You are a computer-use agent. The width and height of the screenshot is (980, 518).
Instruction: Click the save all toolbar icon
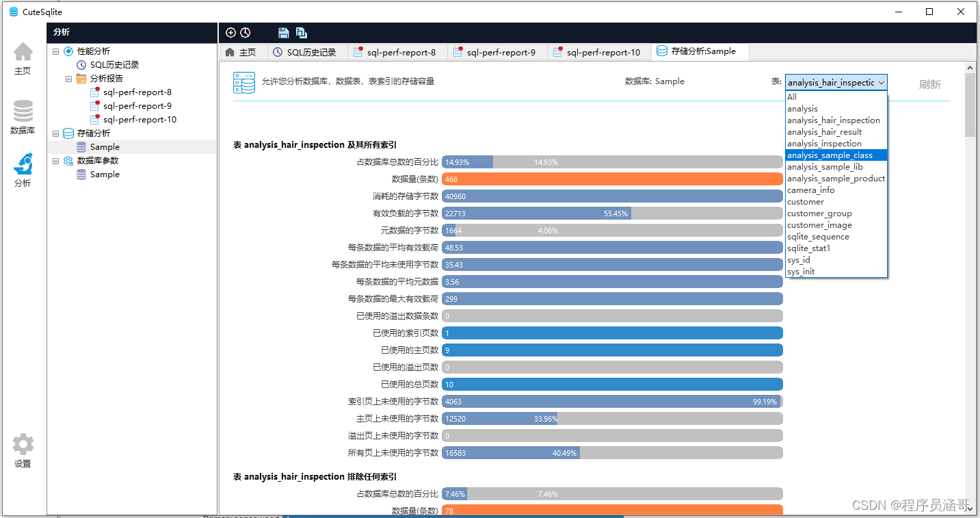302,33
